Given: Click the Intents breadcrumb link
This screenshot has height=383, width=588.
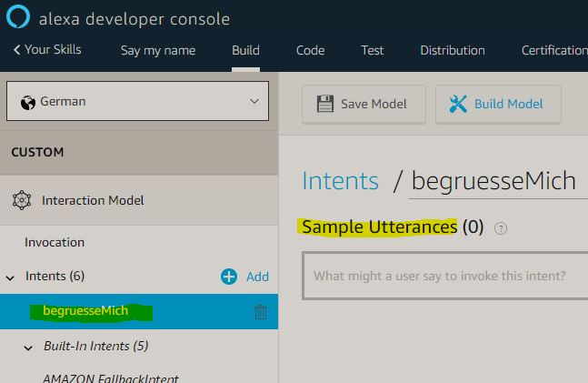Looking at the screenshot, I should (x=340, y=181).
